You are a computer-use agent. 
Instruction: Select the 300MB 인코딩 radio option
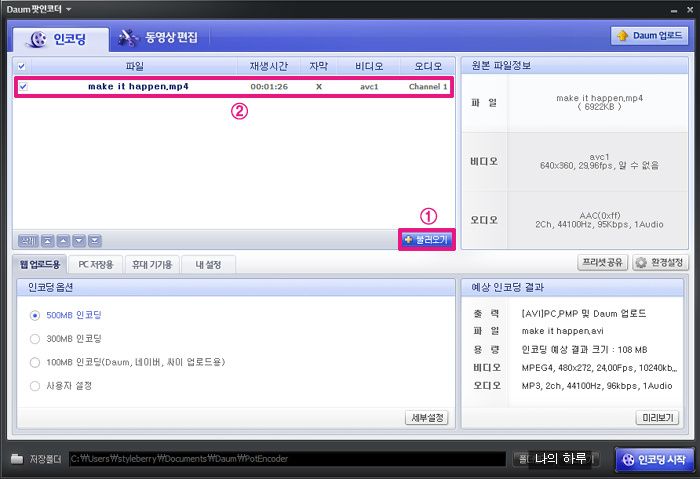click(x=35, y=339)
